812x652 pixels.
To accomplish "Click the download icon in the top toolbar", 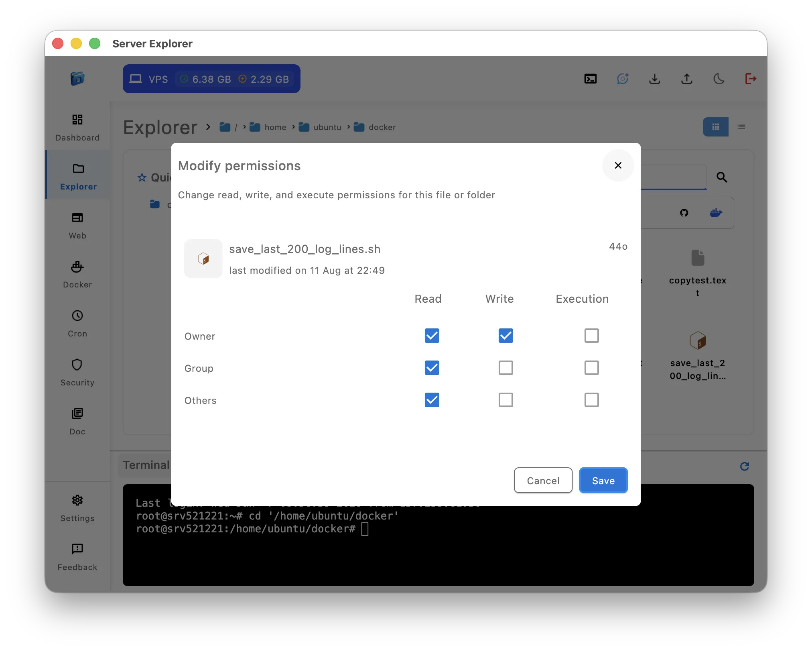I will (x=654, y=79).
